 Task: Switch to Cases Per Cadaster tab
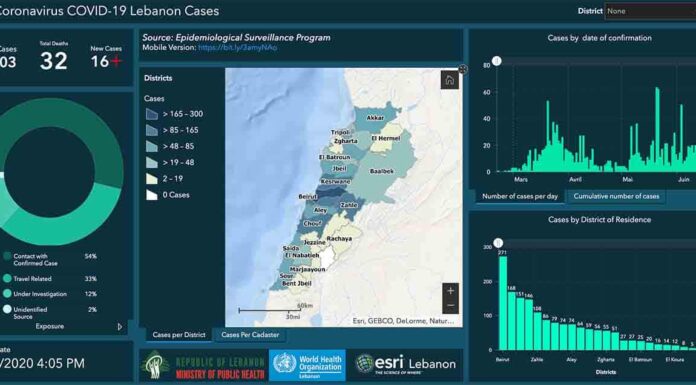pos(250,335)
